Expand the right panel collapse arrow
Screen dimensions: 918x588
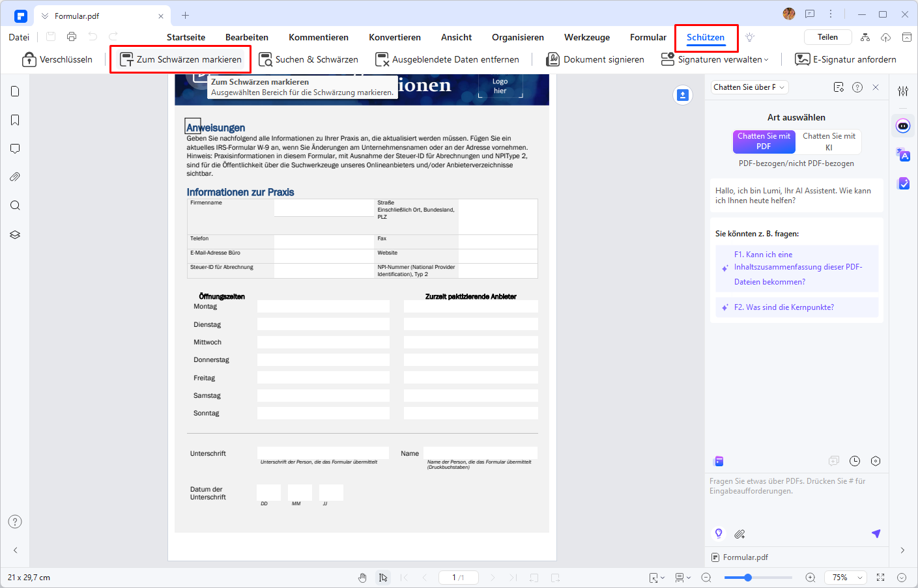tap(902, 550)
